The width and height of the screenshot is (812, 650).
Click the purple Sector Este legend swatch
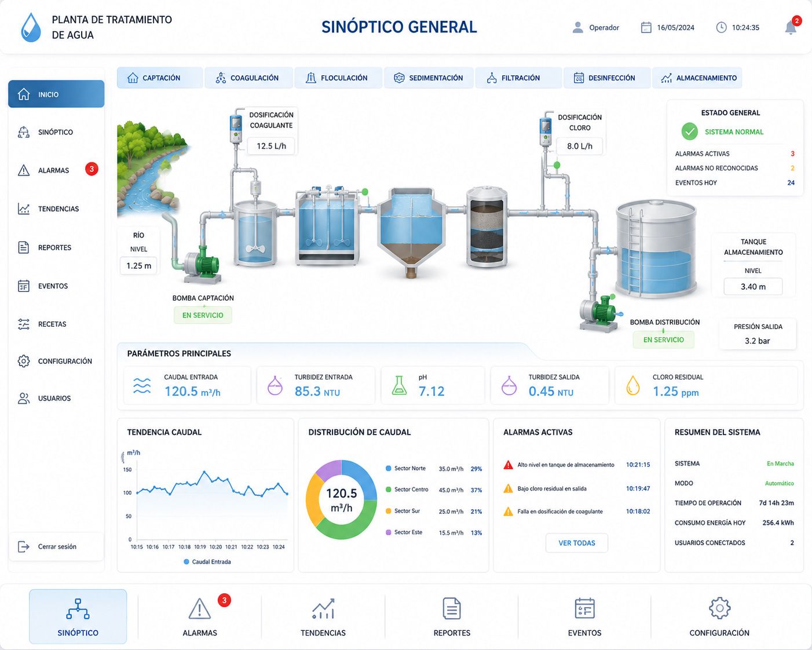389,532
